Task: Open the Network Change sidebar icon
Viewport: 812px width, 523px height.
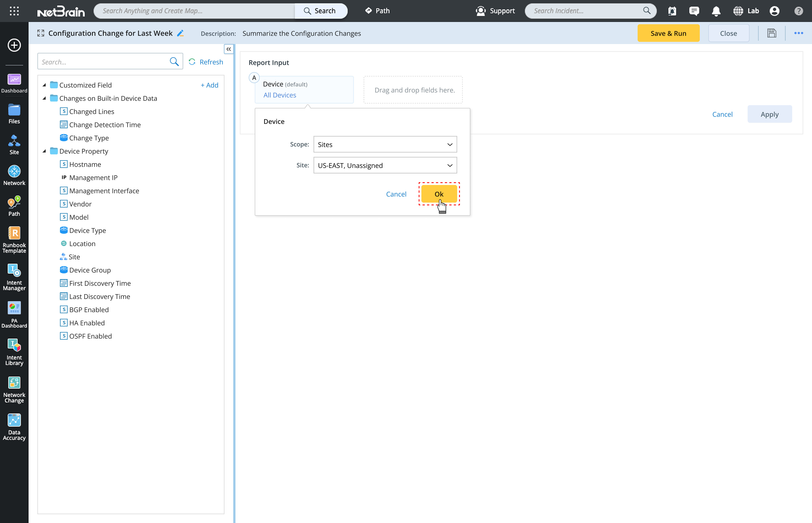Action: [x=14, y=390]
